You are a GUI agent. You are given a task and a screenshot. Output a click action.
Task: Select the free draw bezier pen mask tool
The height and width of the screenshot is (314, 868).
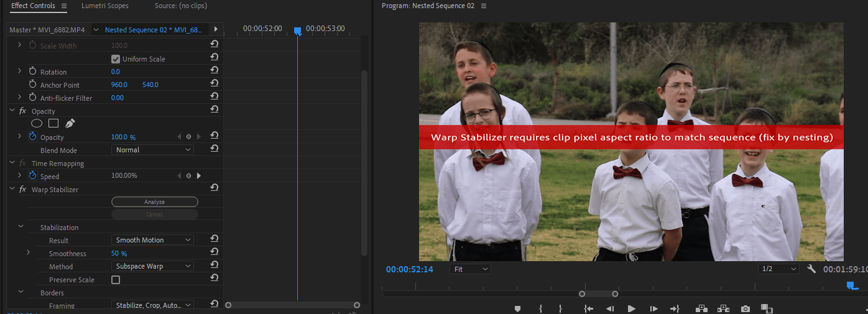pos(70,123)
